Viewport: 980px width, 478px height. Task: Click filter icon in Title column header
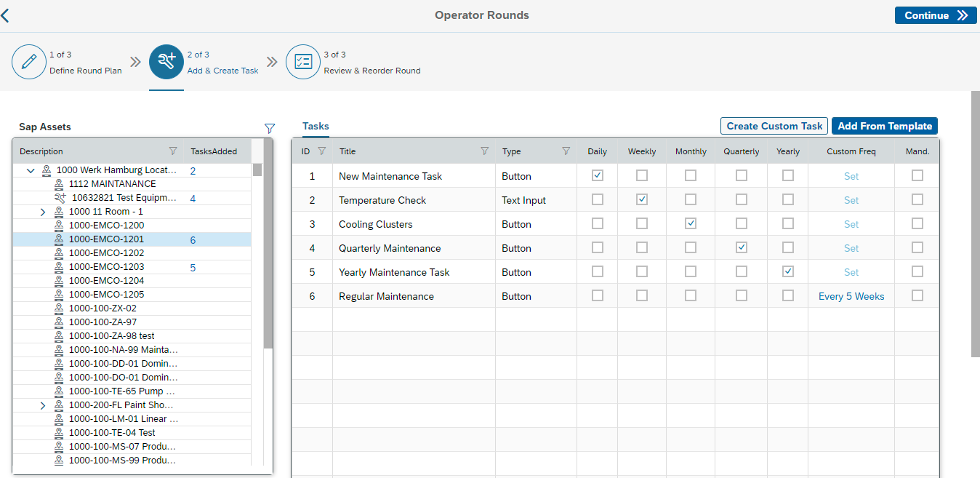pyautogui.click(x=485, y=151)
